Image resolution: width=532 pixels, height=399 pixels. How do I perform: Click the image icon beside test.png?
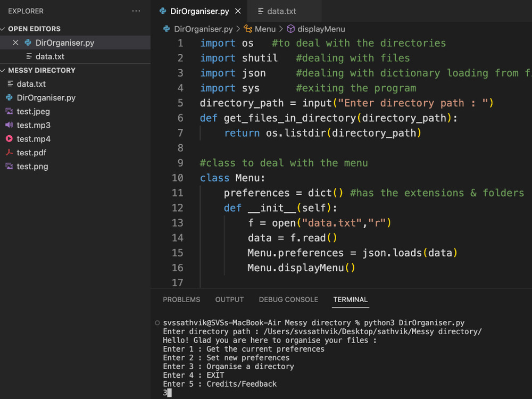10,166
